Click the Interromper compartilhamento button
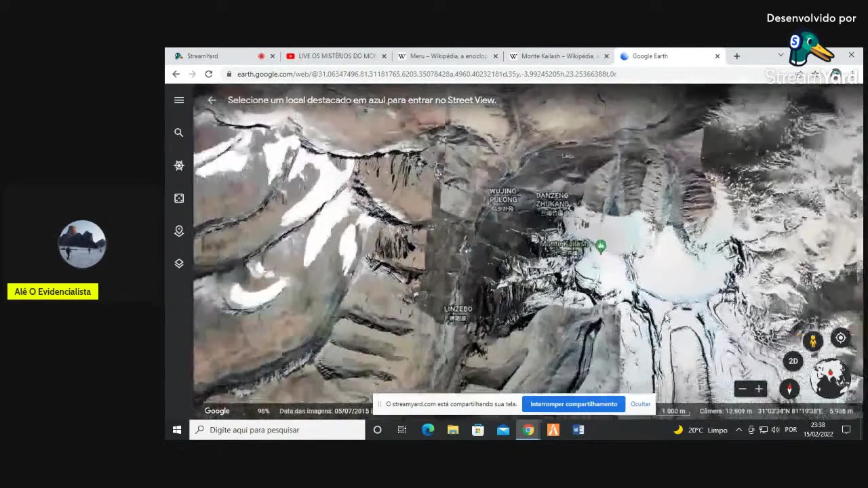The image size is (868, 488). pyautogui.click(x=574, y=404)
